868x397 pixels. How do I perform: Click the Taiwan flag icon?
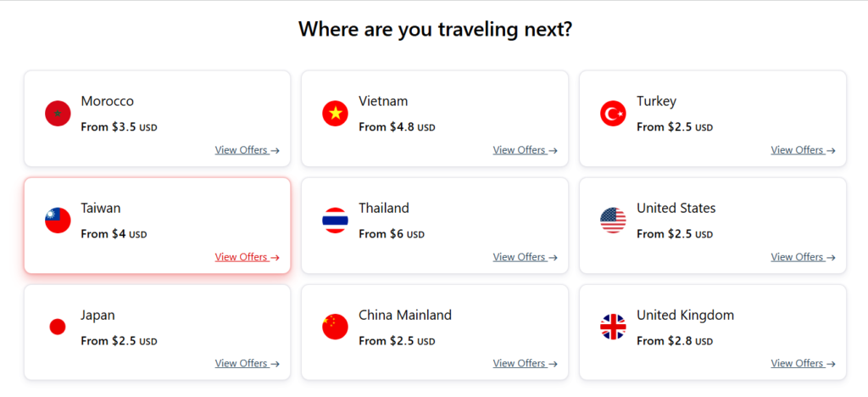pos(58,221)
